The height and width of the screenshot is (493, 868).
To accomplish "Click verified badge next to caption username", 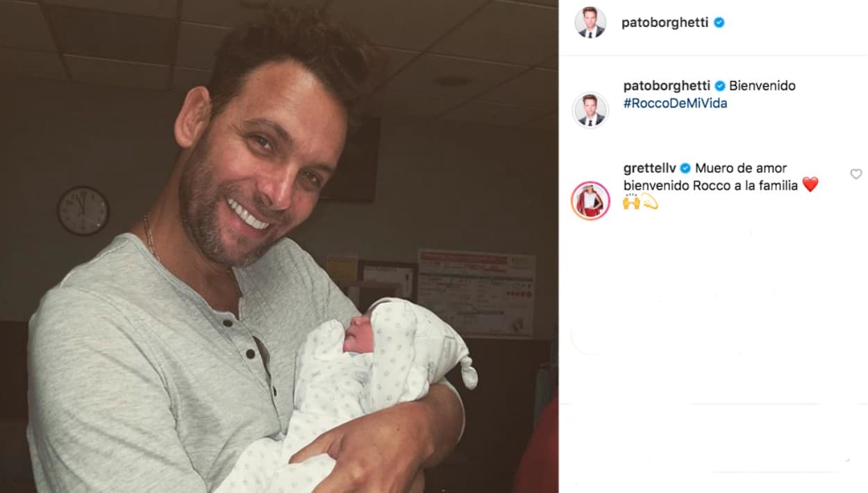I will [x=719, y=86].
